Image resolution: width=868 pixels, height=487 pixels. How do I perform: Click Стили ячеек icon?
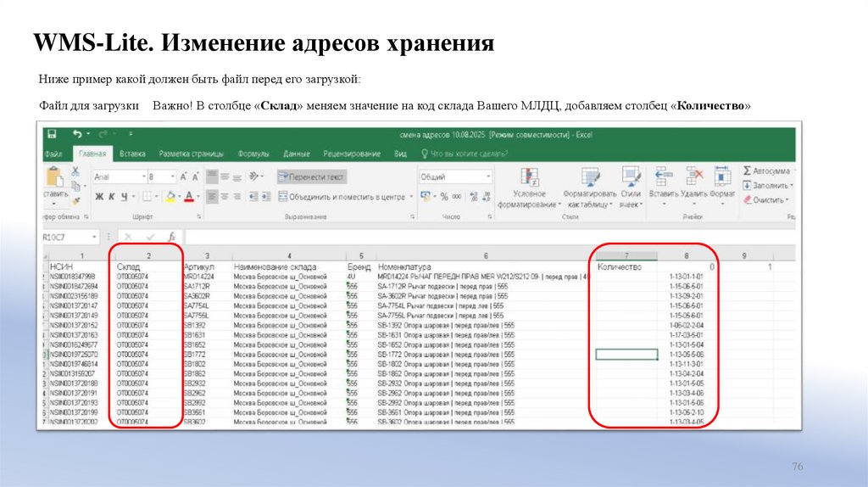pos(631,177)
